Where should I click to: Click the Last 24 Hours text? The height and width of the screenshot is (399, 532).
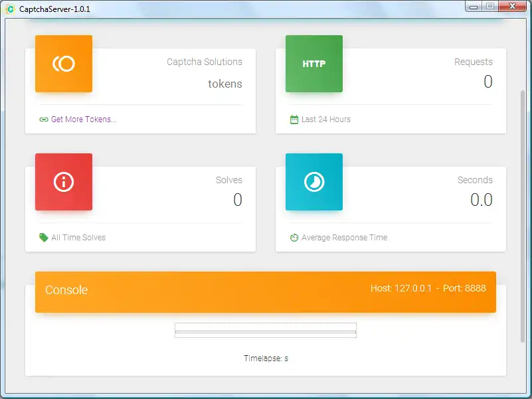click(326, 120)
